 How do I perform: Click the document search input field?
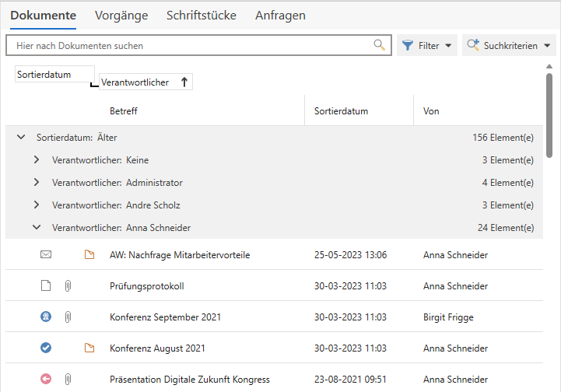[191, 46]
